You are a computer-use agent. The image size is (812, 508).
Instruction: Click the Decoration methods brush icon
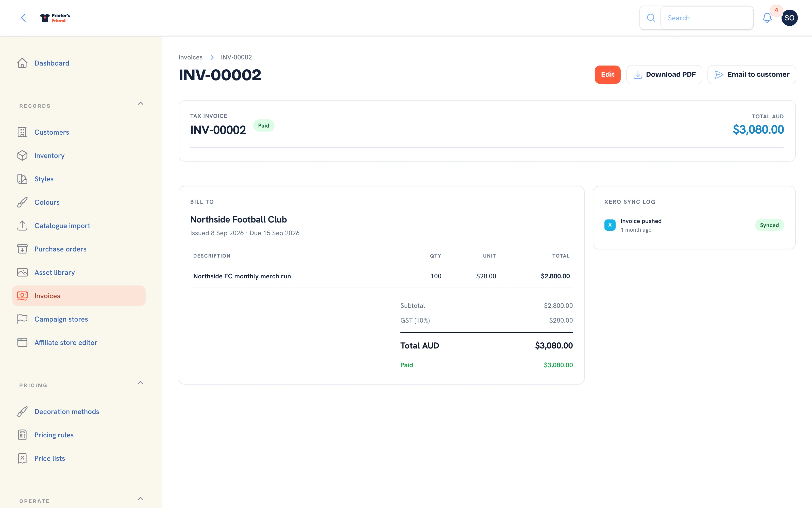pyautogui.click(x=22, y=411)
